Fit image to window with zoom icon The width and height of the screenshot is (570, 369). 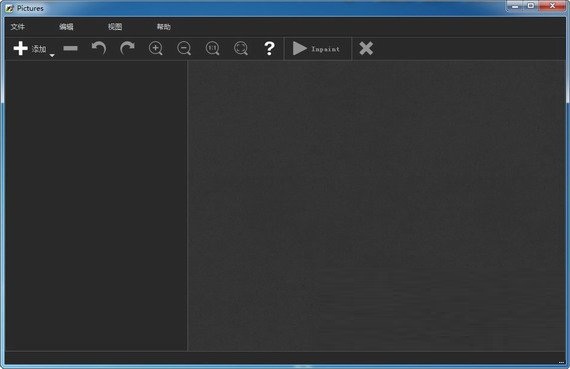pos(241,48)
